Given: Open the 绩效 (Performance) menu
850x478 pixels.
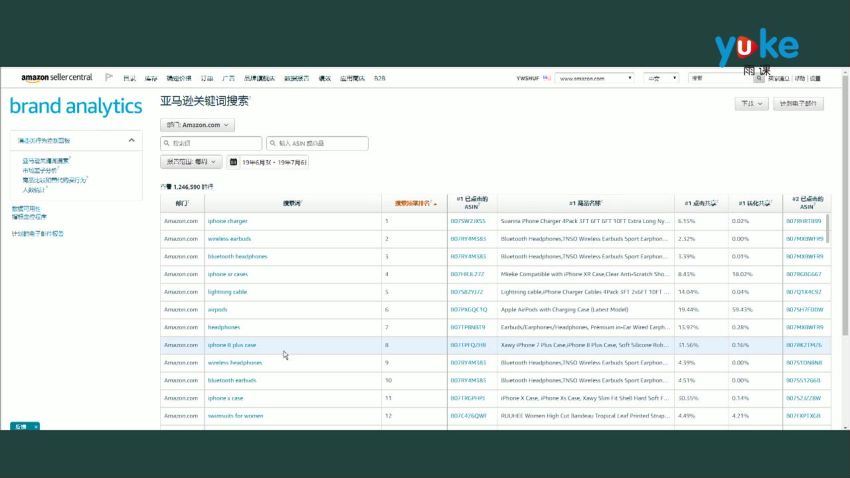Looking at the screenshot, I should pos(325,79).
